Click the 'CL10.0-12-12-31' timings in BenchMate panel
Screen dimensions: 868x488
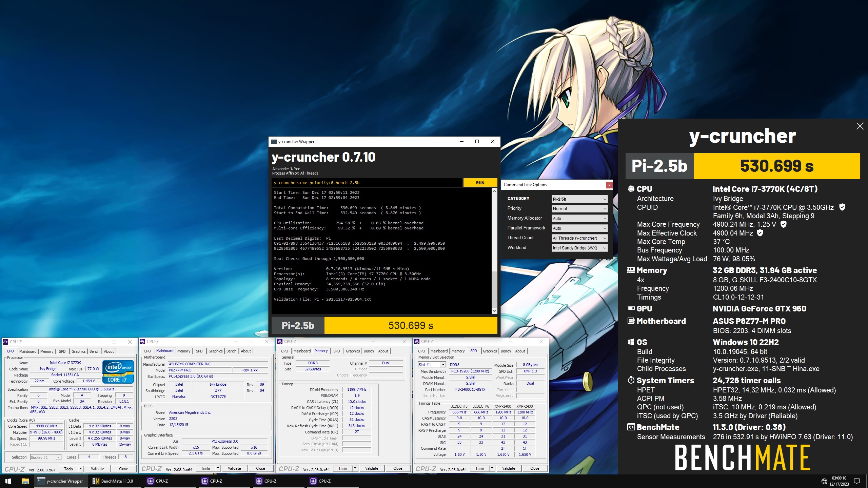click(x=738, y=297)
